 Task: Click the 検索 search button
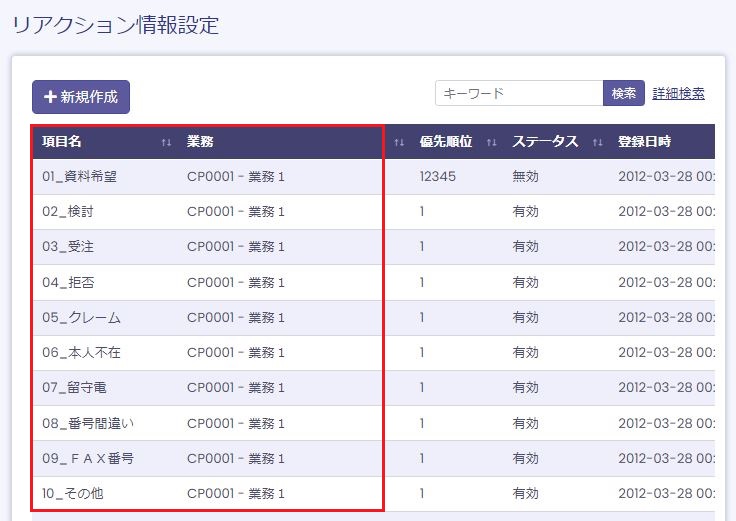624,93
